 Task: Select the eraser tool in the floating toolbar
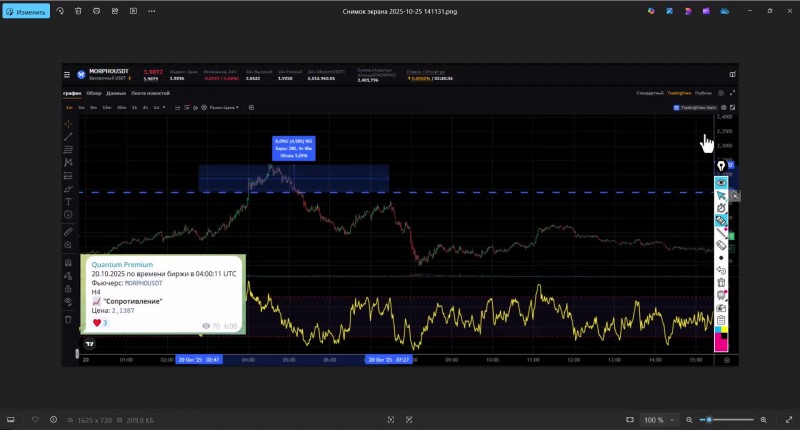click(x=721, y=244)
